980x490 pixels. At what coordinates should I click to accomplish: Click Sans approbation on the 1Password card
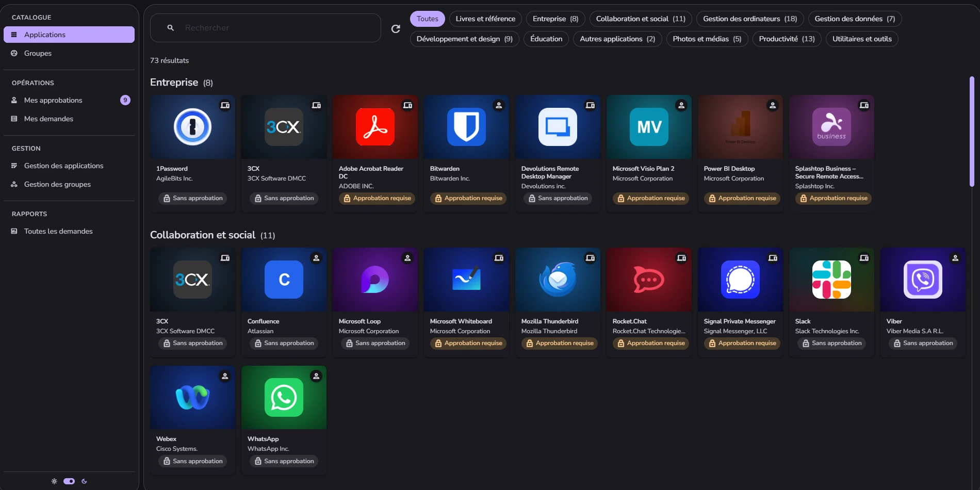click(193, 198)
